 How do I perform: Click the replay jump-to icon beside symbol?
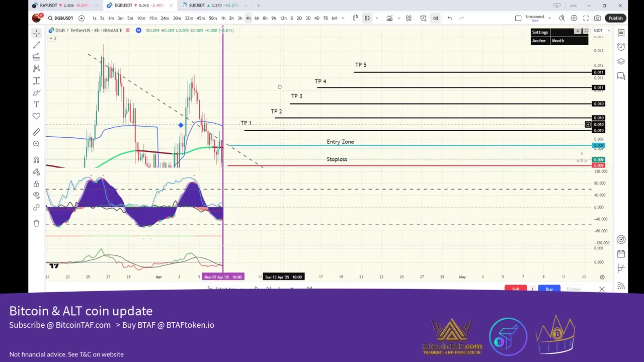tap(138, 30)
